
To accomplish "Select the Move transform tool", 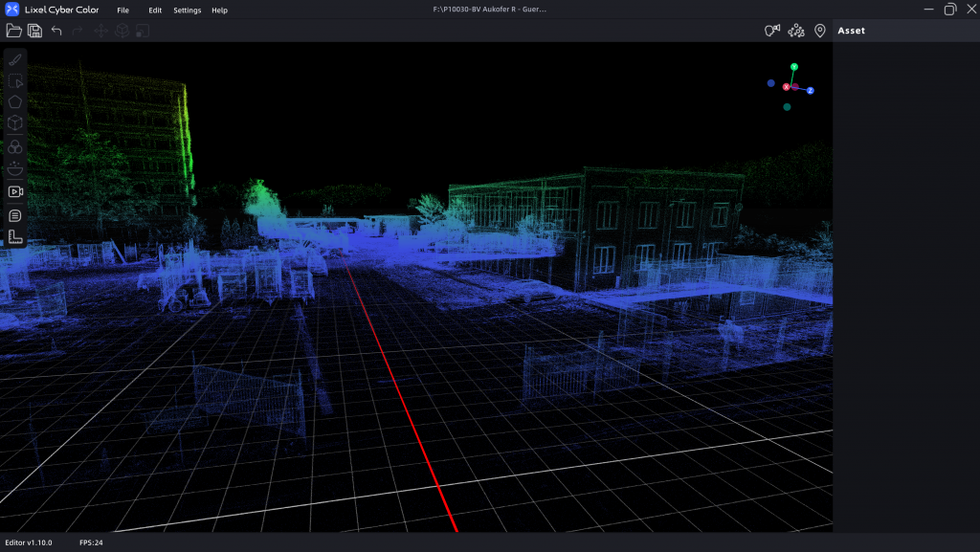I will (100, 30).
